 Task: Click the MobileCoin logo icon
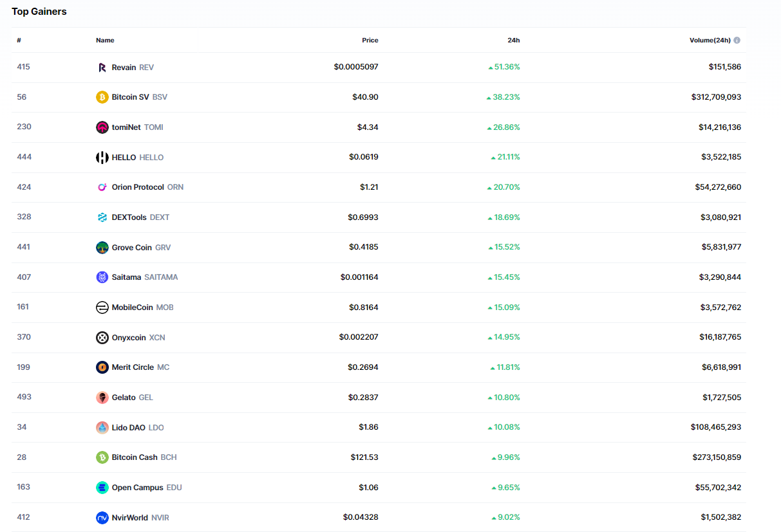point(102,307)
